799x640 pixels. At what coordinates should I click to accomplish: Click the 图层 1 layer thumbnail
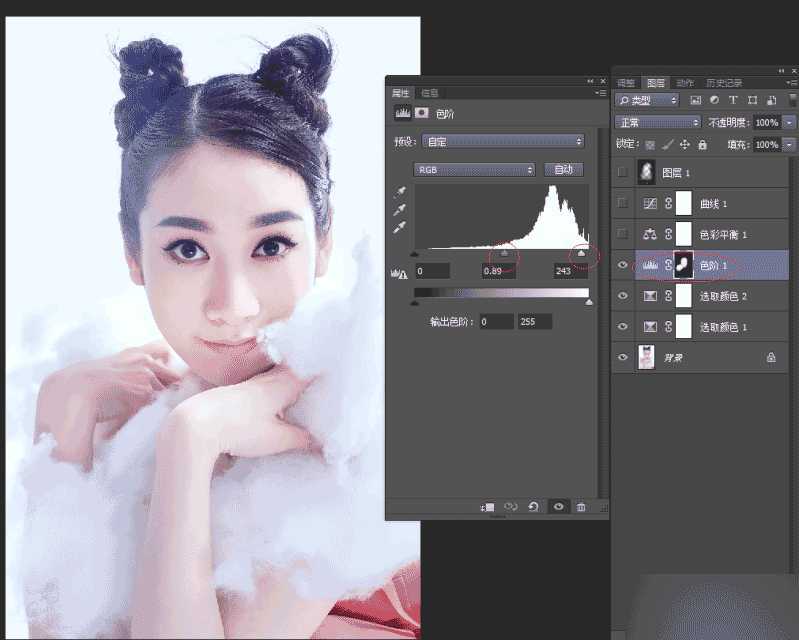click(646, 172)
